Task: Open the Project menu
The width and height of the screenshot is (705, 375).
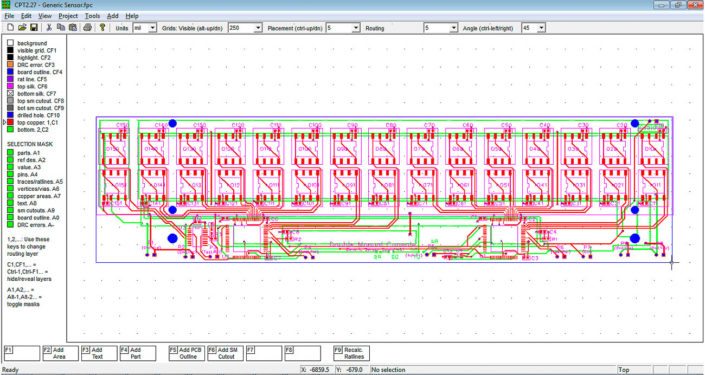Action: [68, 16]
